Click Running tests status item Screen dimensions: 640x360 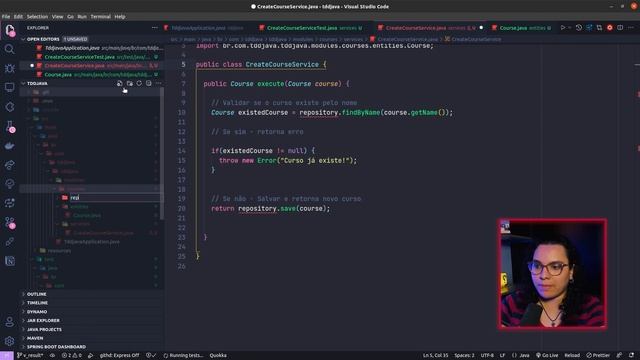183,355
